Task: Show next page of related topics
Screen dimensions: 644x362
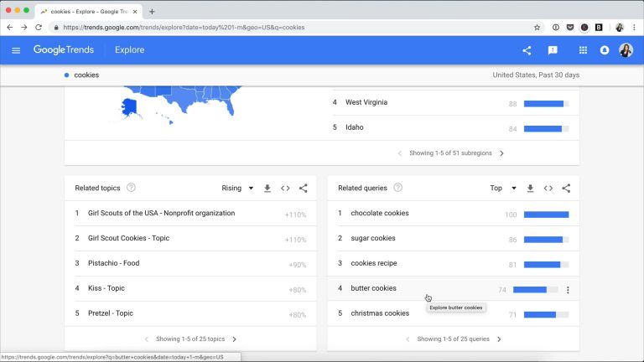Action: coord(235,339)
